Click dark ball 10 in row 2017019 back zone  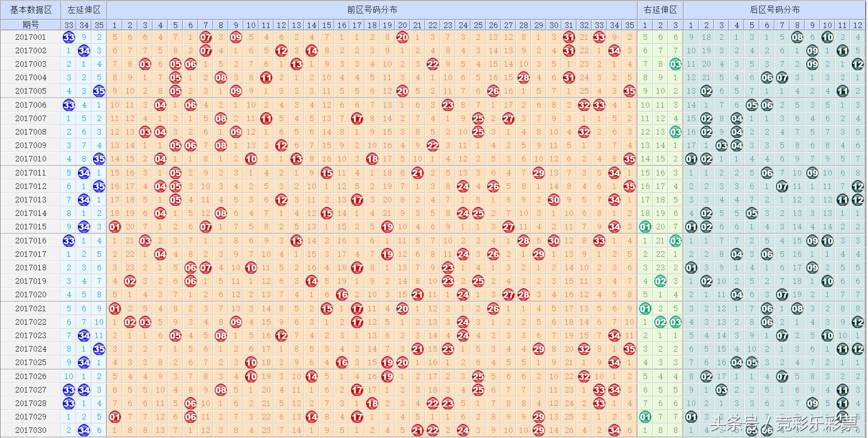point(827,281)
